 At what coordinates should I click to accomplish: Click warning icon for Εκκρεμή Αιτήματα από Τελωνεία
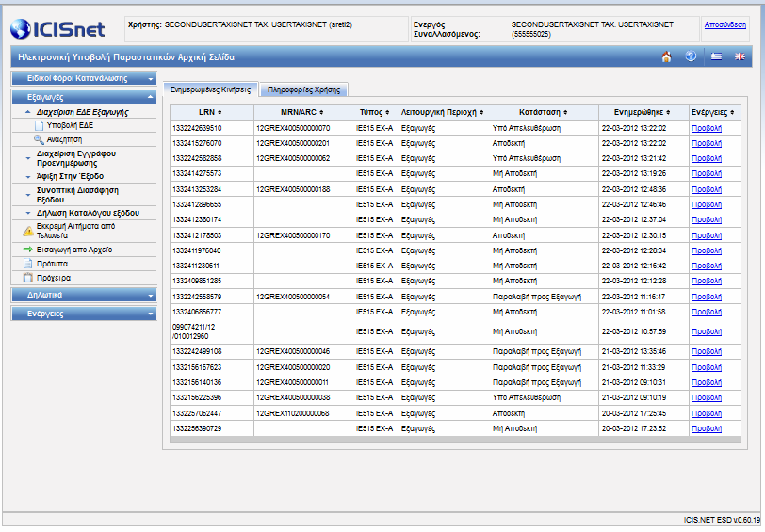tap(28, 231)
